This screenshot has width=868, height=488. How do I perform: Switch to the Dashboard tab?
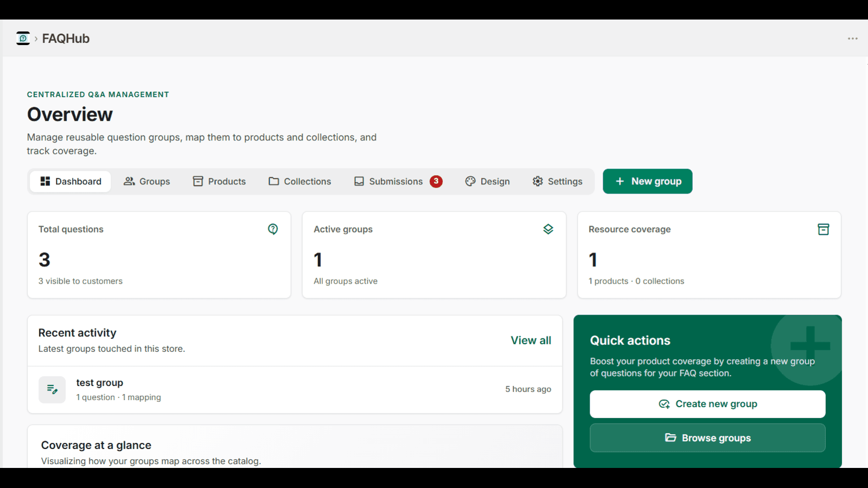point(70,181)
